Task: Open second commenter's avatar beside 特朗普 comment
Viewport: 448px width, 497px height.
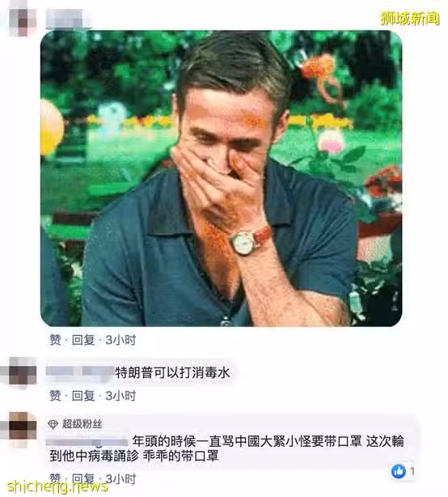Action: coord(19,372)
